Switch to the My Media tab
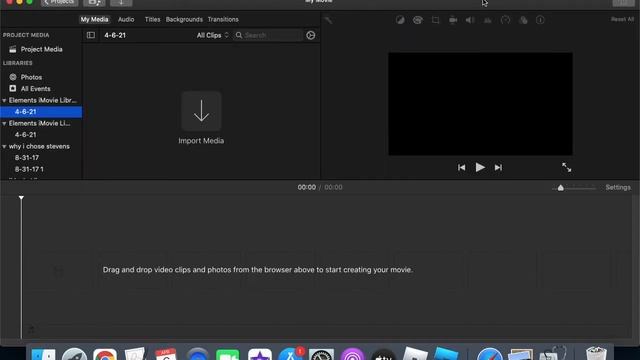The width and height of the screenshot is (640, 360). pos(94,19)
